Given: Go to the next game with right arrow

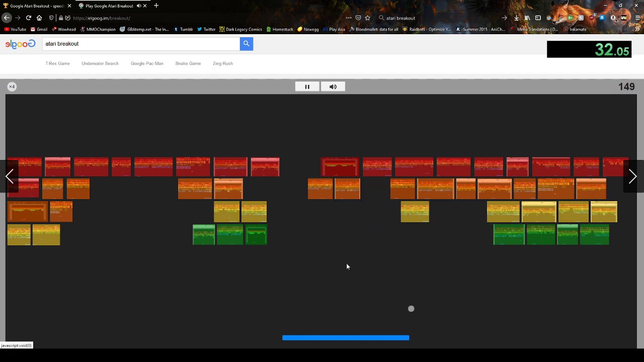Looking at the screenshot, I should (633, 176).
